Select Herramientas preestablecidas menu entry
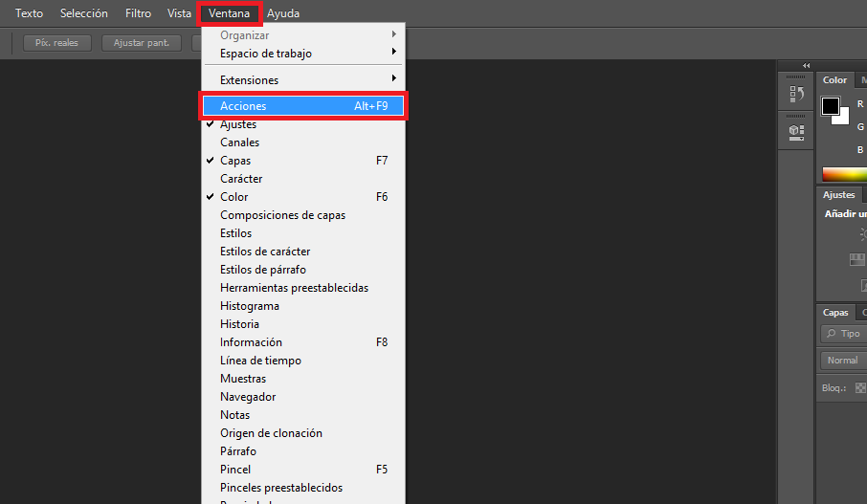 [303, 288]
